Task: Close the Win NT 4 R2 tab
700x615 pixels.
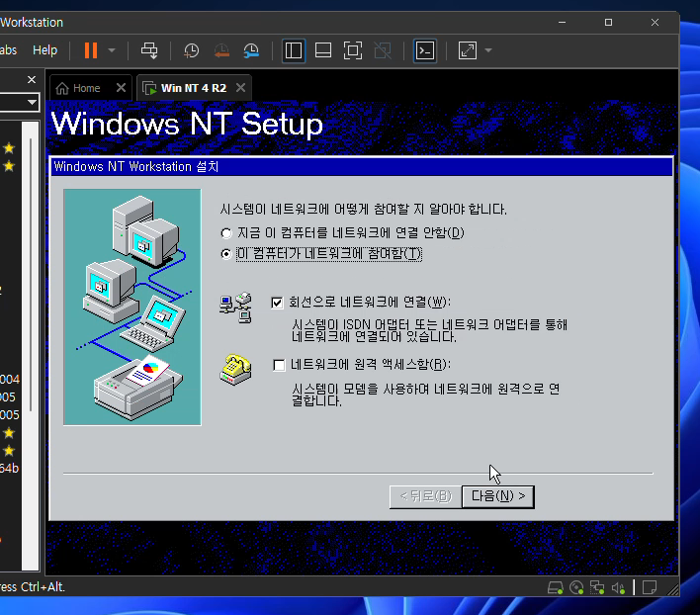Action: [x=240, y=88]
